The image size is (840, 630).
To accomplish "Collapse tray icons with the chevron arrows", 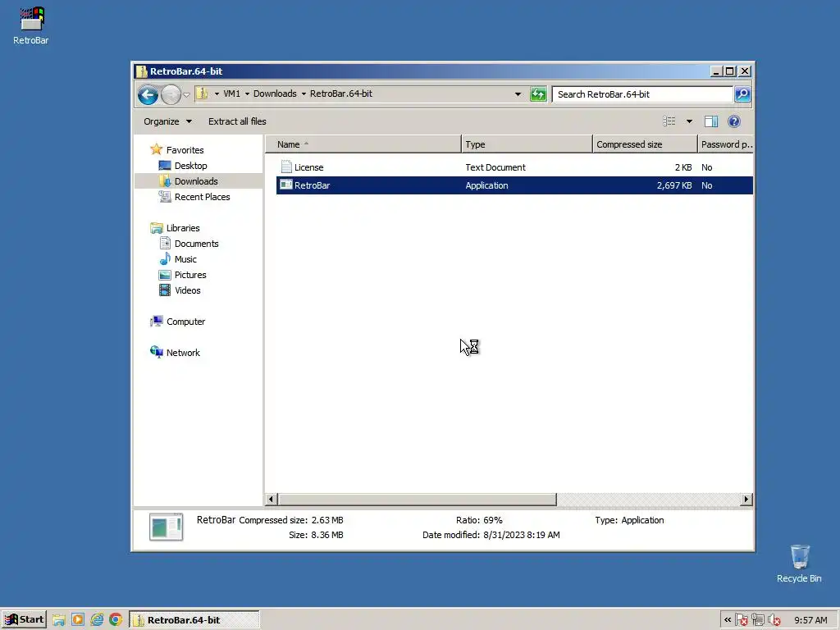I will point(728,620).
